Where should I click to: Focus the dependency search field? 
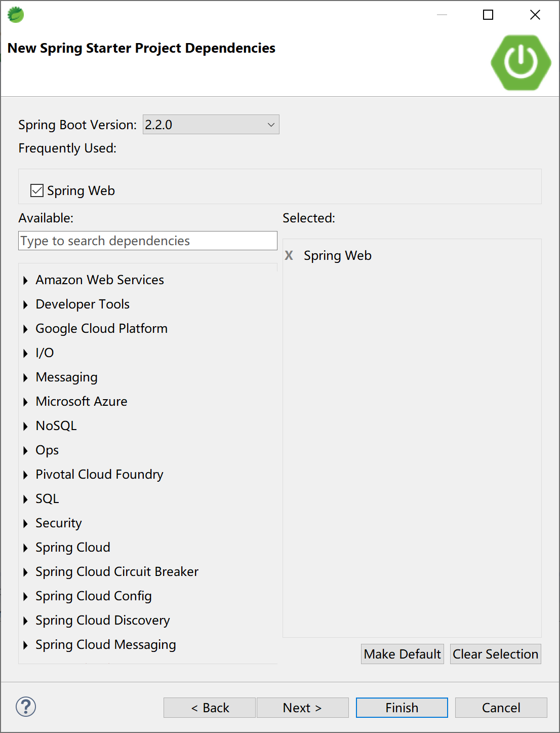pyautogui.click(x=147, y=241)
